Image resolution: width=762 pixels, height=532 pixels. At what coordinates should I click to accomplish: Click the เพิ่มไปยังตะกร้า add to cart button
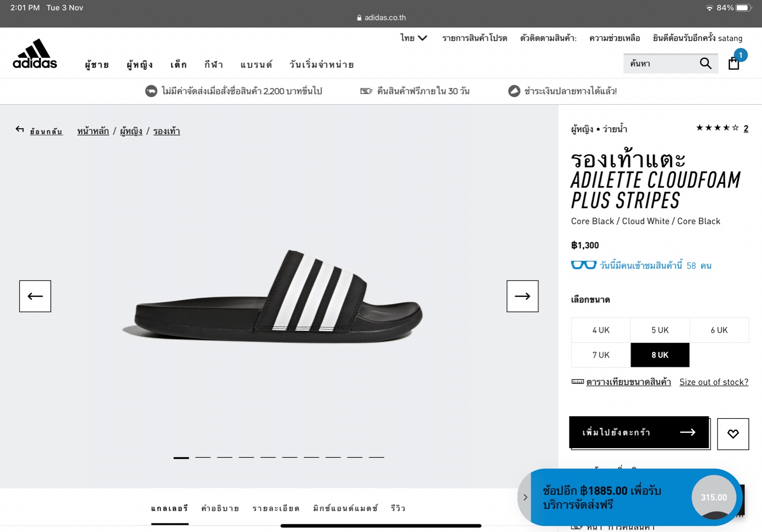coord(639,432)
